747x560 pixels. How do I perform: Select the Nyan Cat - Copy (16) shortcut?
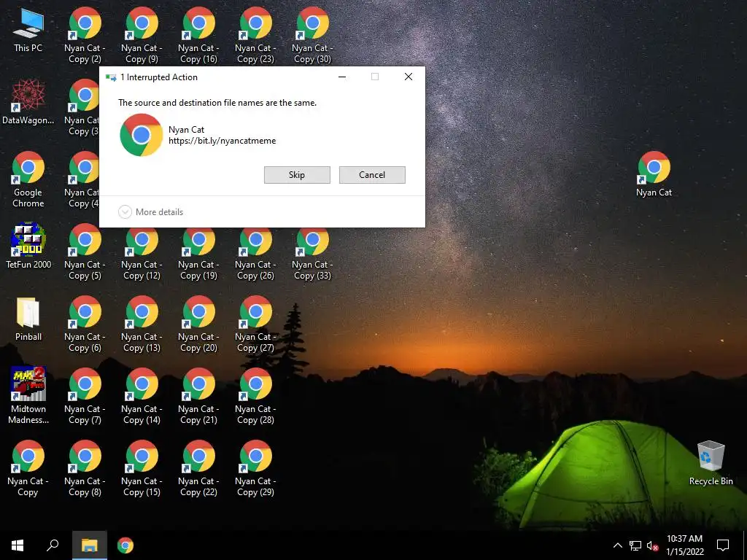click(198, 35)
